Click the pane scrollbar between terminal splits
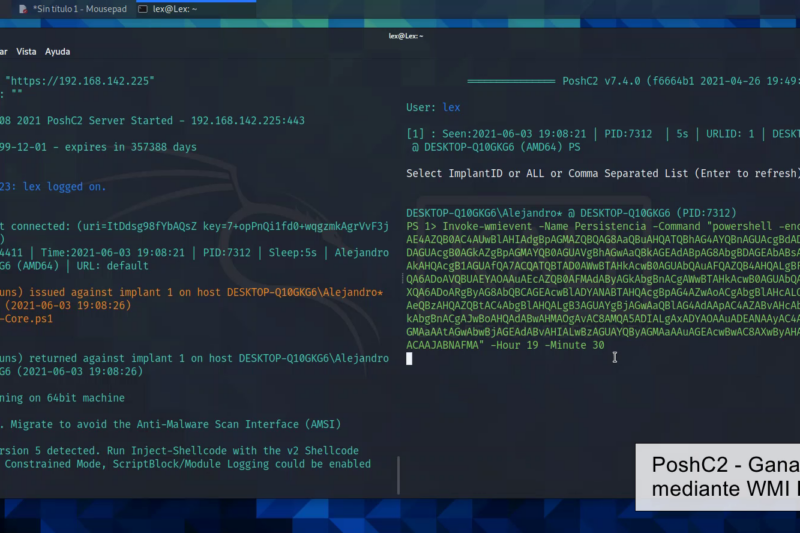This screenshot has height=533, width=800. pyautogui.click(x=398, y=475)
